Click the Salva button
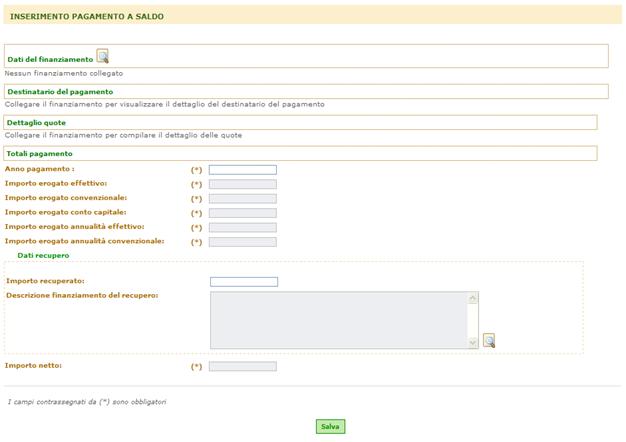The height and width of the screenshot is (442, 626). point(330,426)
